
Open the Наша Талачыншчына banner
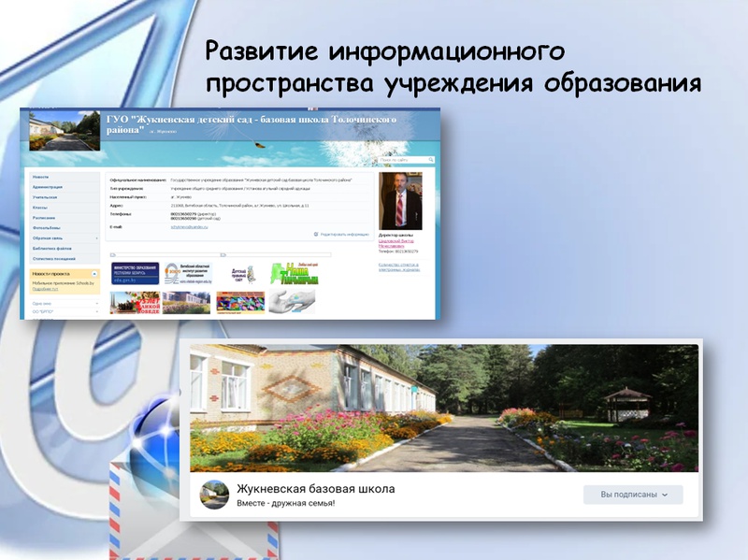click(x=295, y=273)
